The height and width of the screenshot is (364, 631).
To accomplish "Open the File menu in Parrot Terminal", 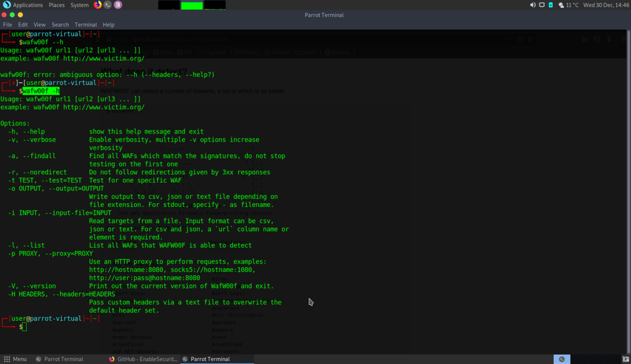I will (x=7, y=25).
